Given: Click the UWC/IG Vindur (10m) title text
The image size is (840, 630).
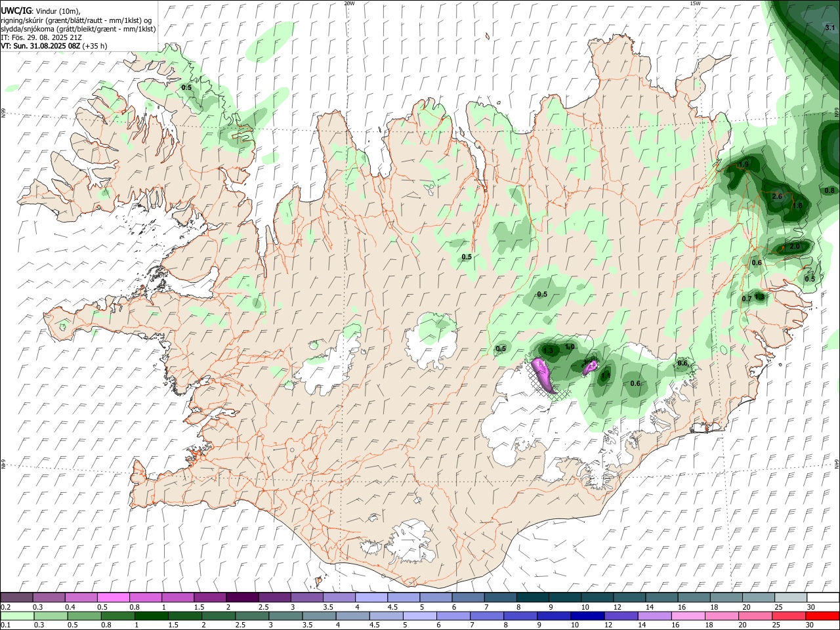Looking at the screenshot, I should click(41, 11).
